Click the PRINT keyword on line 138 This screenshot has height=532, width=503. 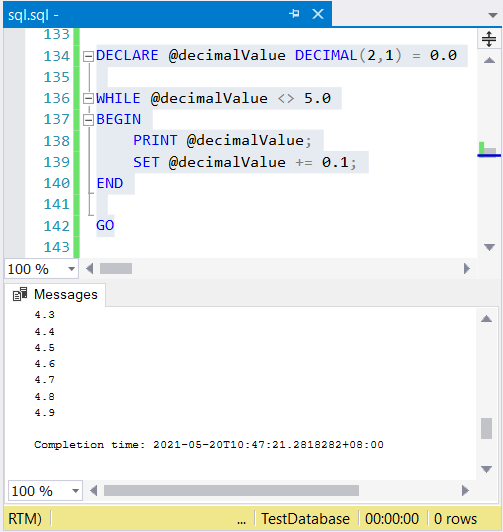tap(155, 140)
